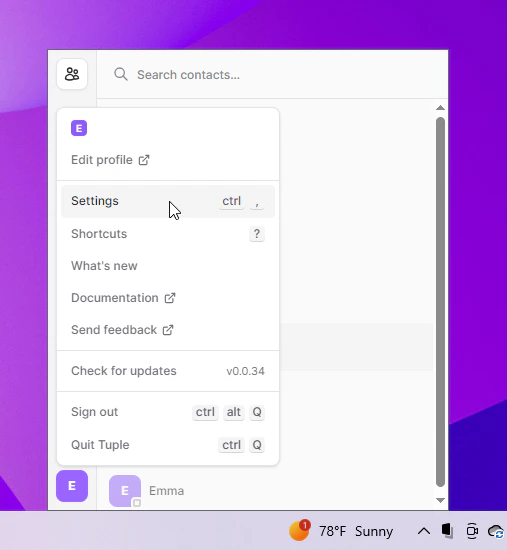Image resolution: width=507 pixels, height=550 pixels.
Task: Click scrollbar down arrow
Action: pyautogui.click(x=440, y=500)
